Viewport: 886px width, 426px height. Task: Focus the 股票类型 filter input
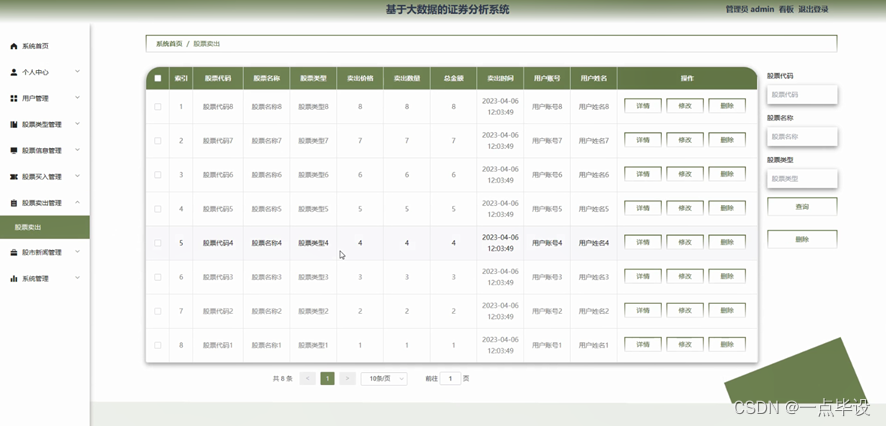tap(802, 179)
